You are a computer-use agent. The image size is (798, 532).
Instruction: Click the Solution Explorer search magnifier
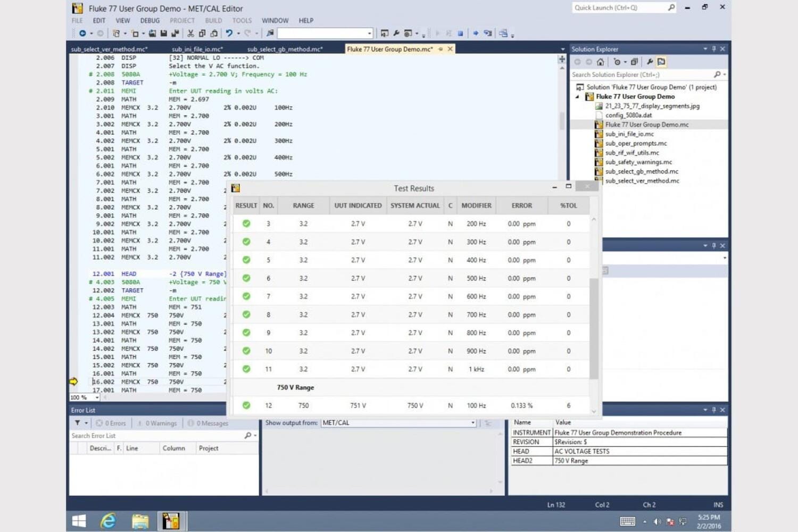717,74
